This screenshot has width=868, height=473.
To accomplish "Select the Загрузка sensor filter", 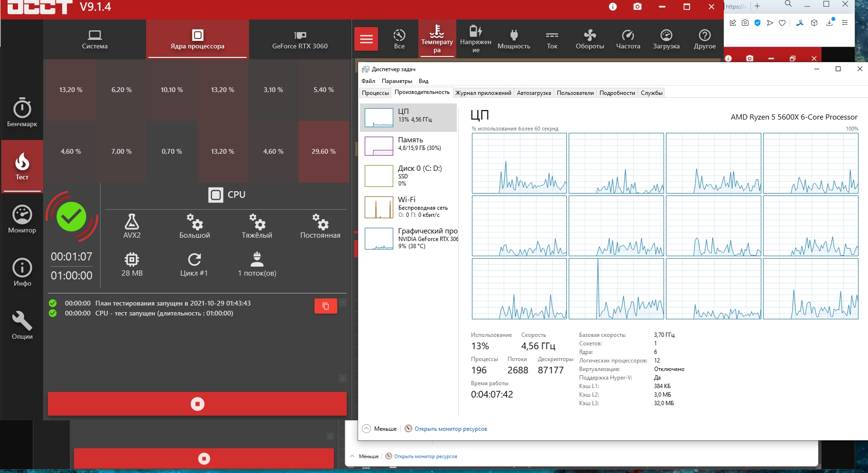I will click(x=666, y=39).
